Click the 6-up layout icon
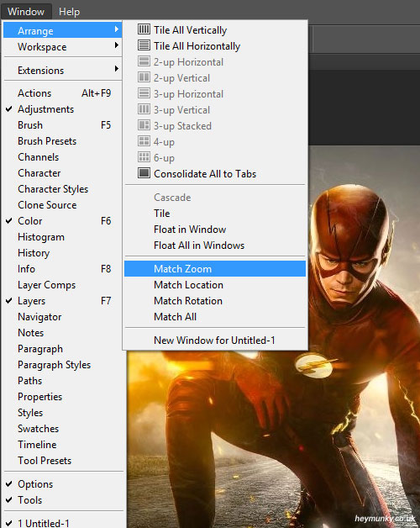Image resolution: width=420 pixels, height=528 pixels. pyautogui.click(x=144, y=157)
